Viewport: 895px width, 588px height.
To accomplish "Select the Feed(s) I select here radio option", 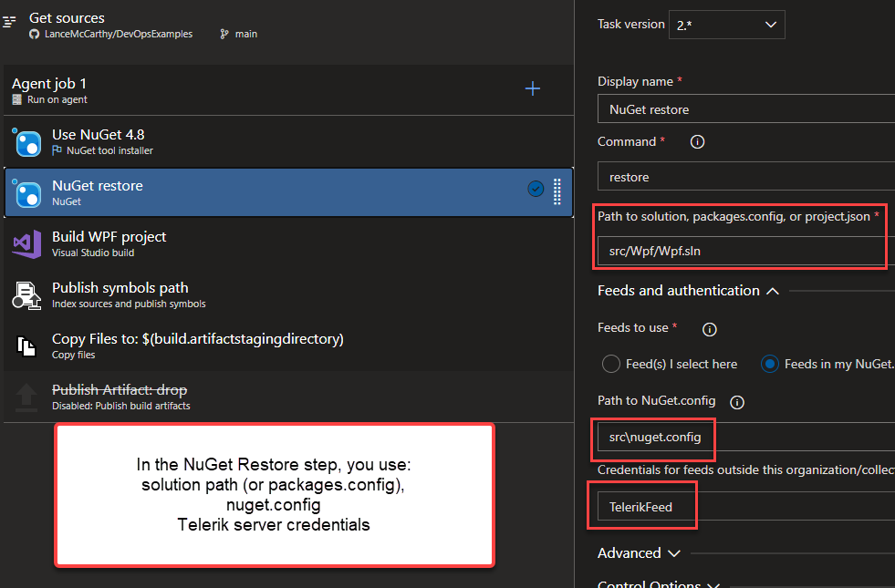I will coord(611,364).
